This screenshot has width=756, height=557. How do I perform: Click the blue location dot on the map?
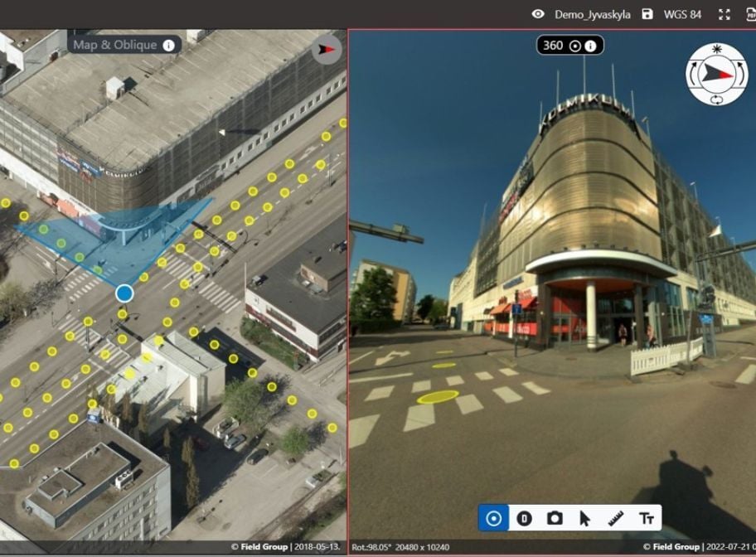(124, 291)
